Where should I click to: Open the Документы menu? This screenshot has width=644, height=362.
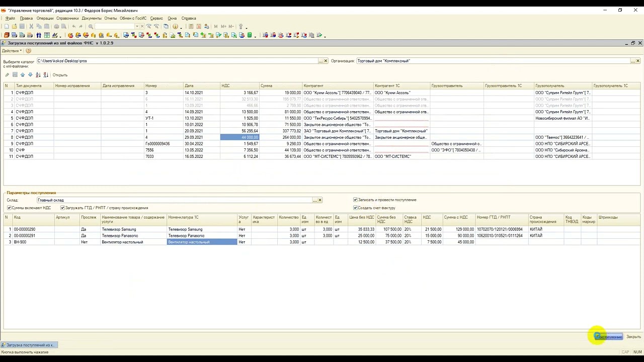92,19
